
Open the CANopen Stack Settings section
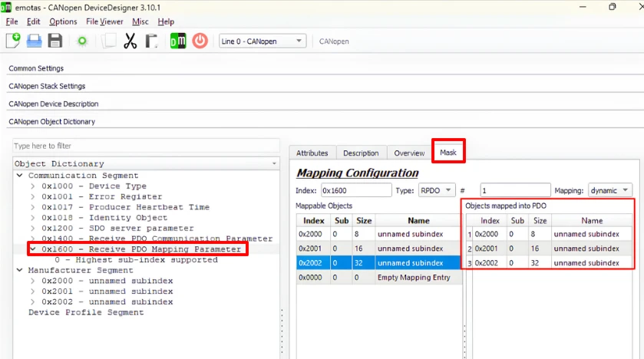(48, 86)
